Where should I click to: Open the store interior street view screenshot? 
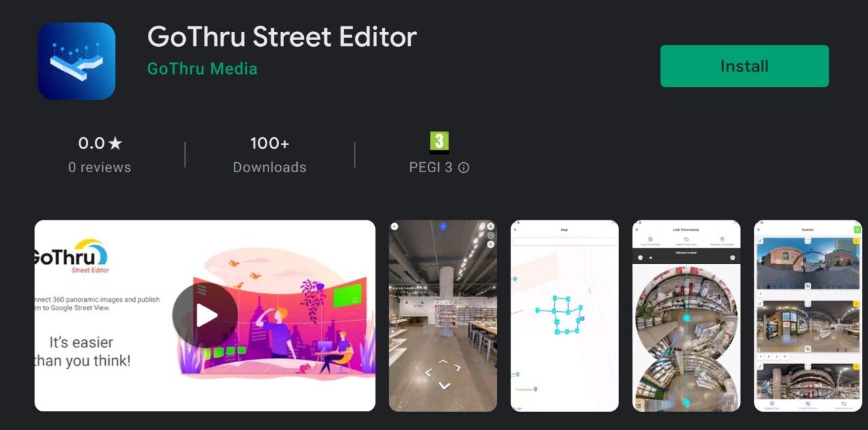[443, 315]
